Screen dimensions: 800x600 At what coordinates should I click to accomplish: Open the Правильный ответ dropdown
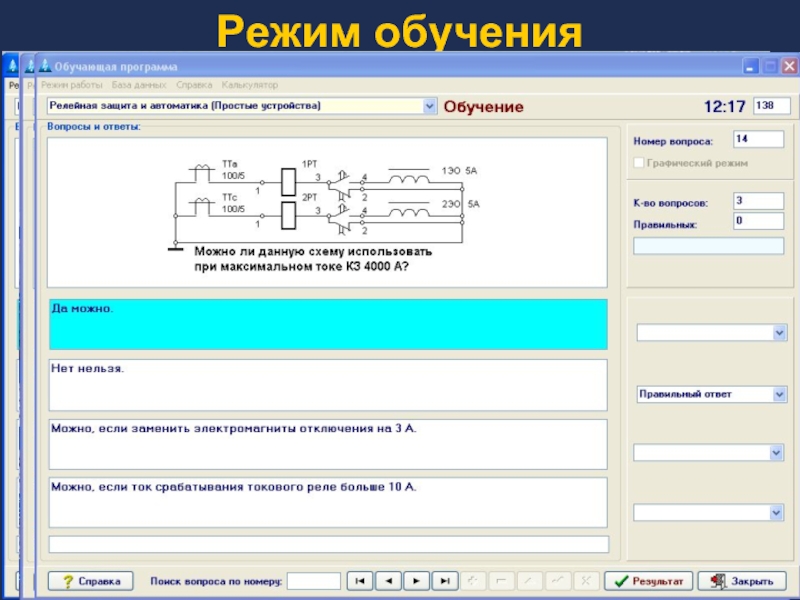779,394
